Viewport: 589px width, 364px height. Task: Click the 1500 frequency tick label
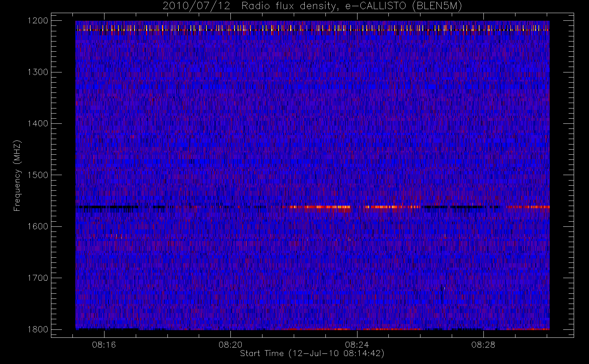click(x=38, y=175)
